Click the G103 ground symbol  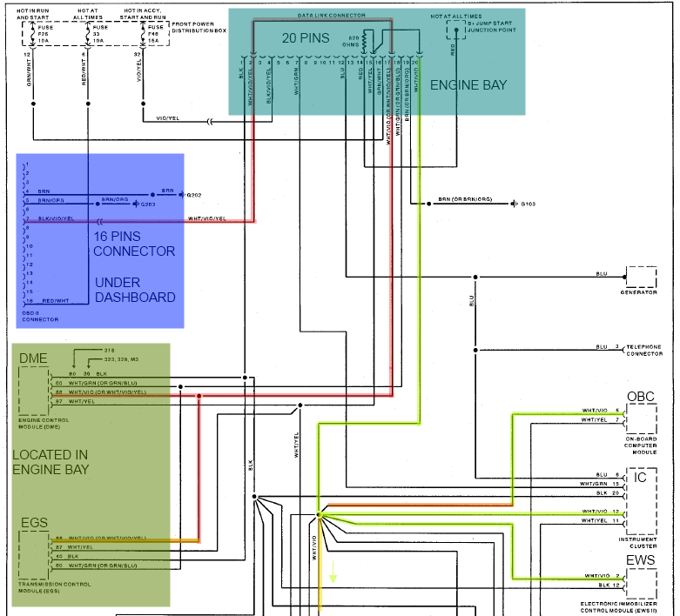pyautogui.click(x=513, y=204)
